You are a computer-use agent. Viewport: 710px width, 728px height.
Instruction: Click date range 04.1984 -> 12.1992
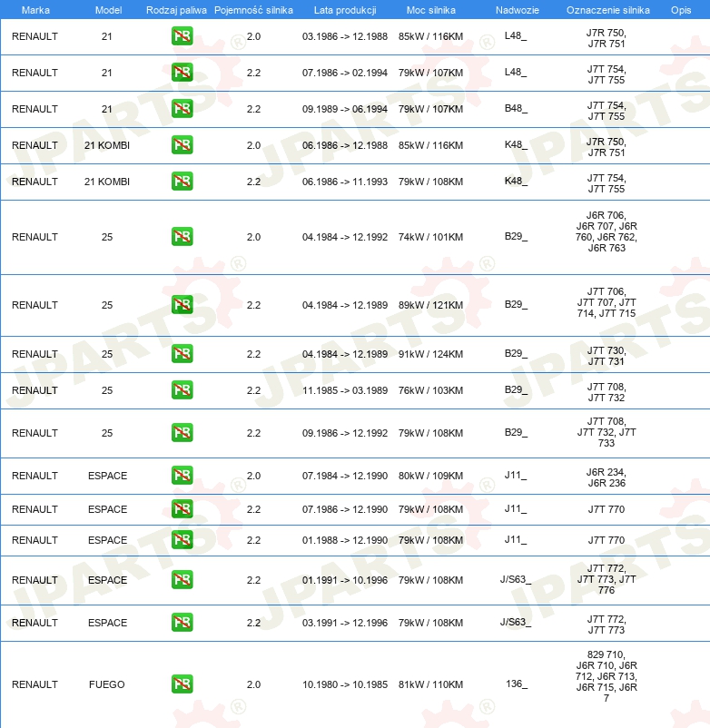(x=344, y=237)
